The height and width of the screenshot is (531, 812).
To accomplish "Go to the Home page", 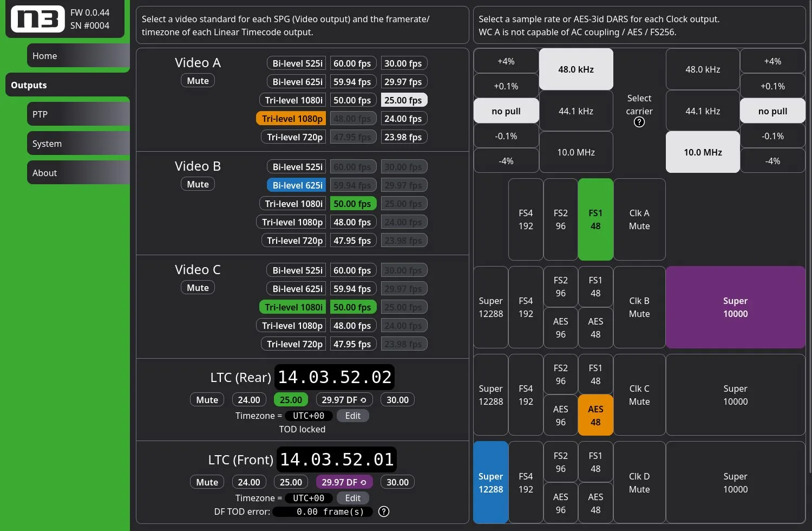I will coord(78,56).
